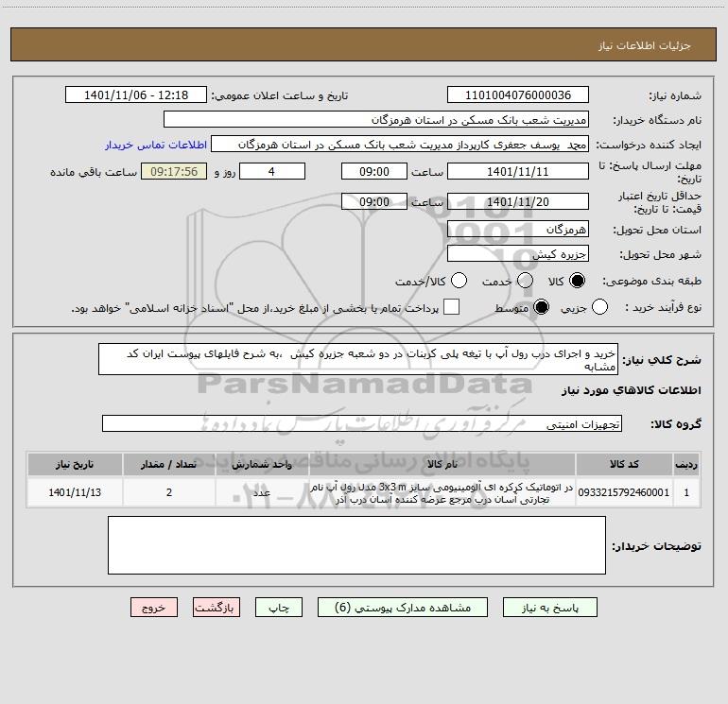Screen dimensions: 728x704
Task: Click item code 093321579246000​1 cell
Action: [x=624, y=492]
